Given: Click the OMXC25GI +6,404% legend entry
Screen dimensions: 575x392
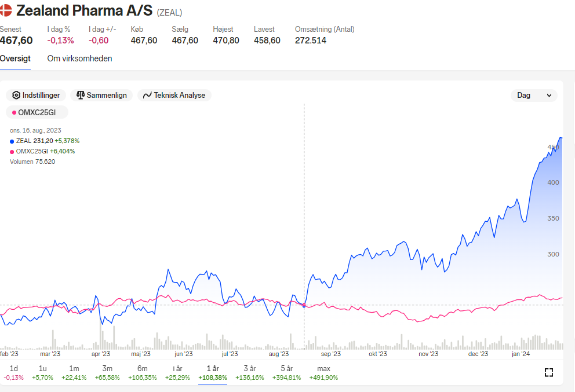Looking at the screenshot, I should coord(42,151).
